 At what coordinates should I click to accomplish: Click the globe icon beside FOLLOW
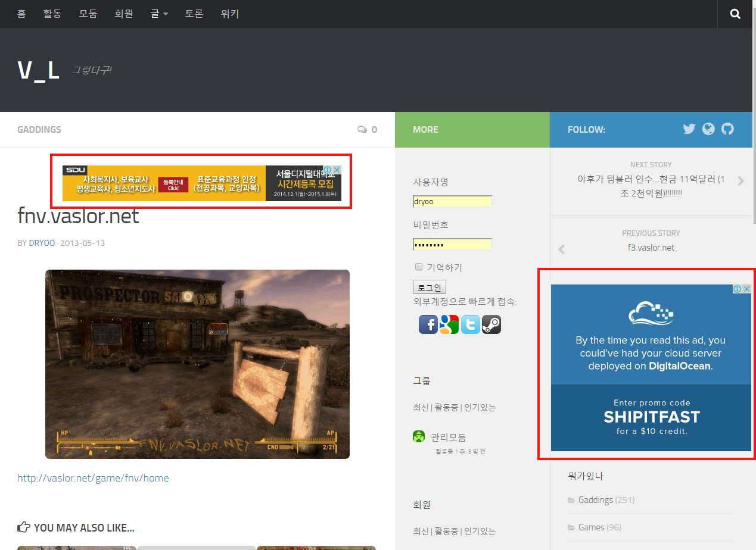point(708,129)
